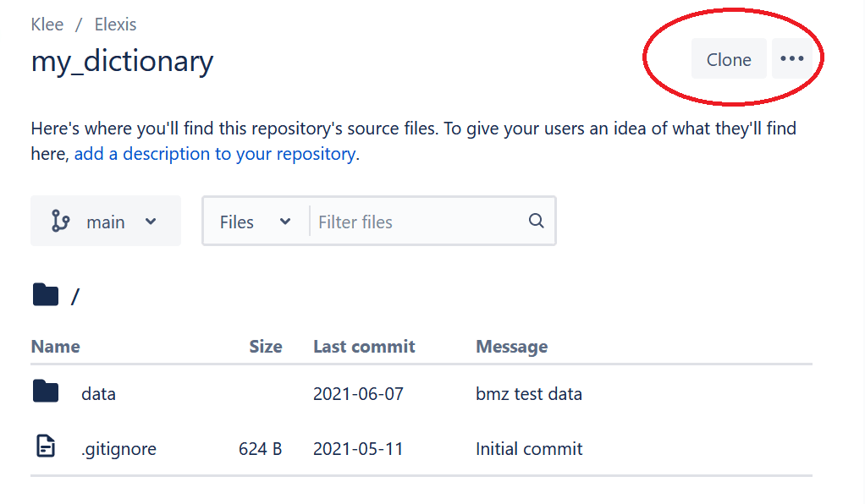The height and width of the screenshot is (504, 865).
Task: Open the 'Initial commit' message
Action: (529, 449)
